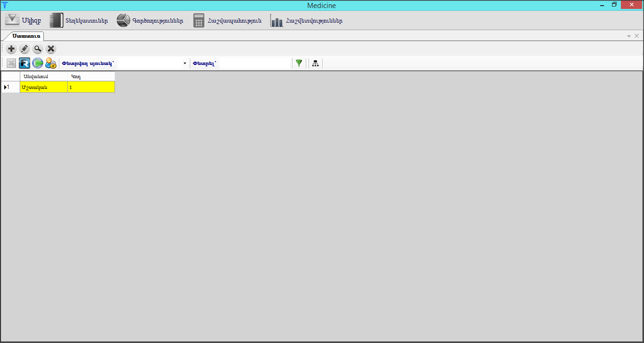Sort by the Կոդ column header
644x343 pixels.
(x=91, y=76)
